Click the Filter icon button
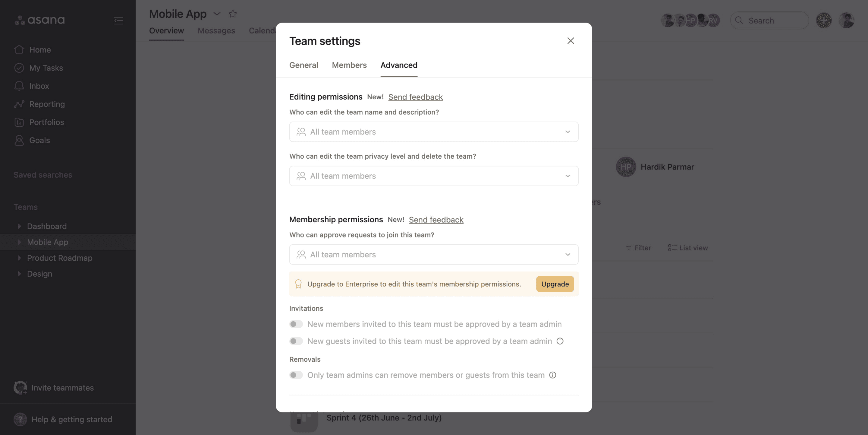868x435 pixels. tap(638, 248)
